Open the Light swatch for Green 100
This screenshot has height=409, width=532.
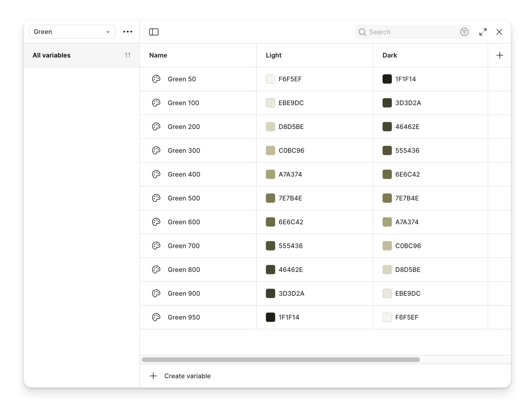(270, 103)
